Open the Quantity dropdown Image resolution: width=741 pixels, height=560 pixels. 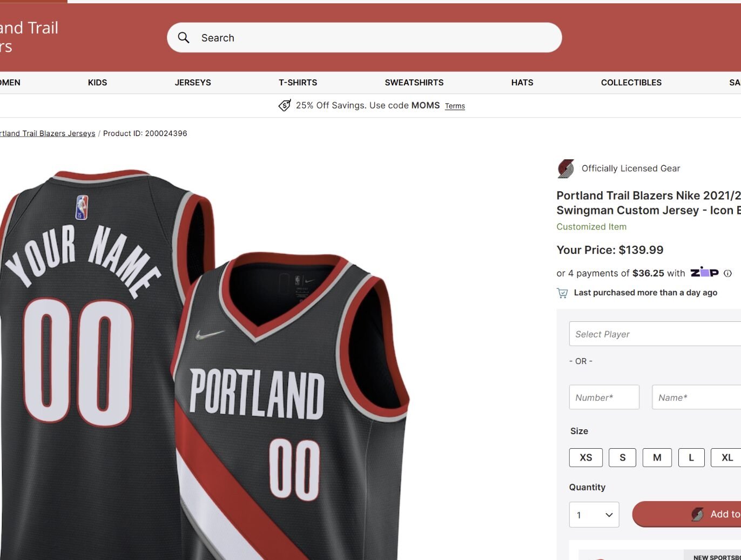(x=594, y=515)
